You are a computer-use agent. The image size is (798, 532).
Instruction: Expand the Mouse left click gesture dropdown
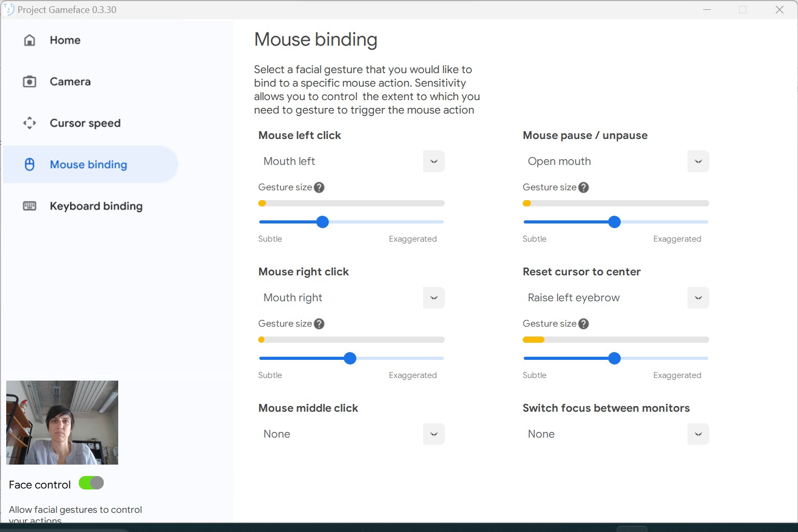pos(433,162)
